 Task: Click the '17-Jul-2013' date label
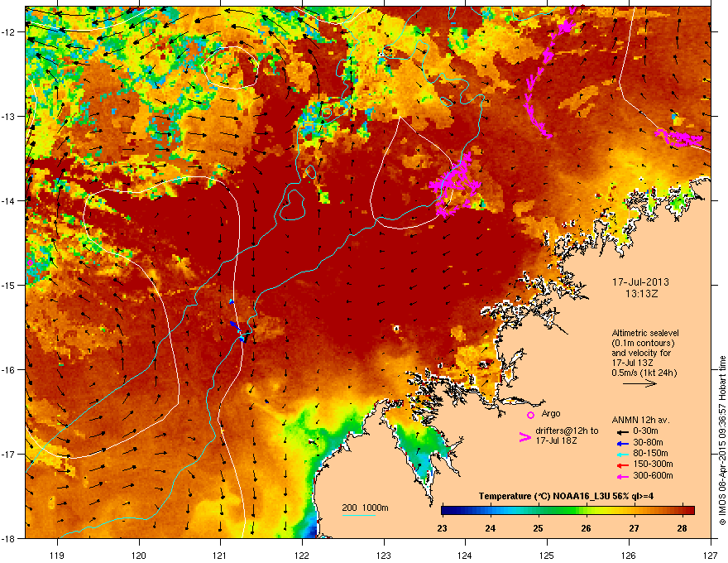click(640, 282)
